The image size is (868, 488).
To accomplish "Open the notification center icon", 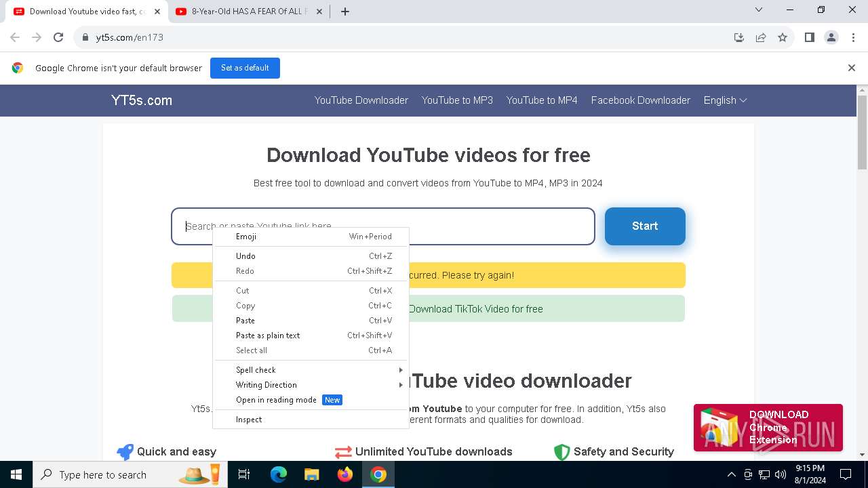I will point(846,474).
